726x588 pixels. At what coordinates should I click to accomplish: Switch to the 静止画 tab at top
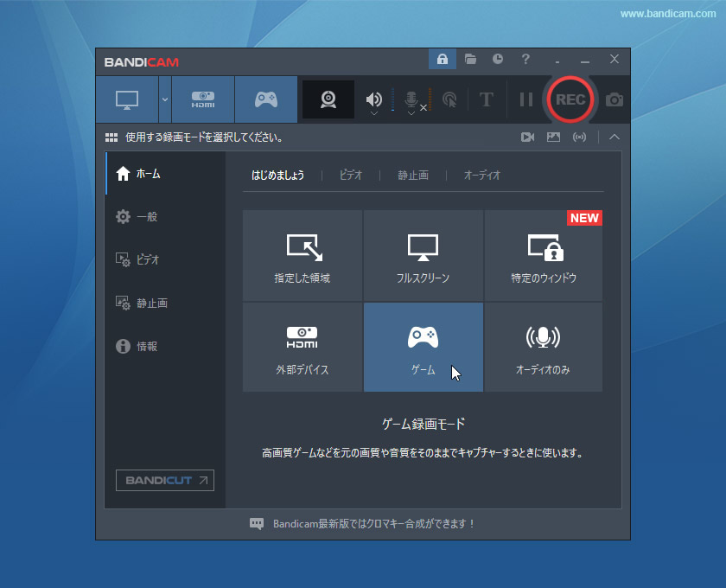tap(413, 176)
